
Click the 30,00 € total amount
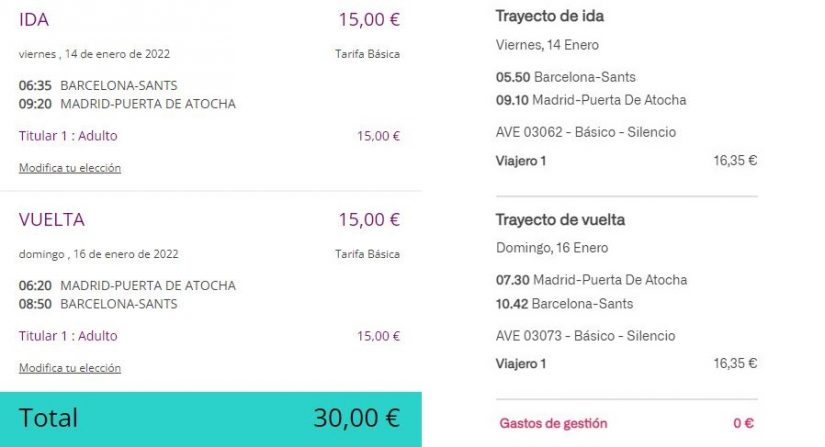pos(356,418)
